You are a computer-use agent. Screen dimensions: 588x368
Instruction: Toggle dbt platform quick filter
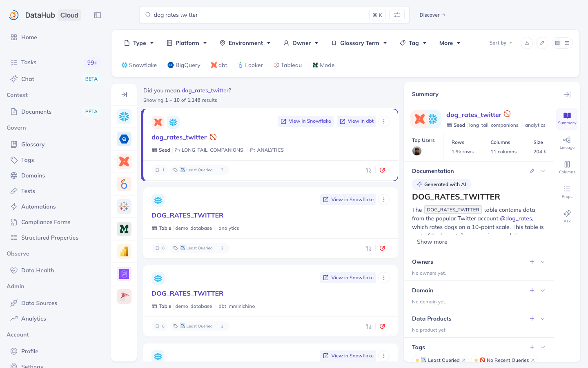tap(219, 65)
